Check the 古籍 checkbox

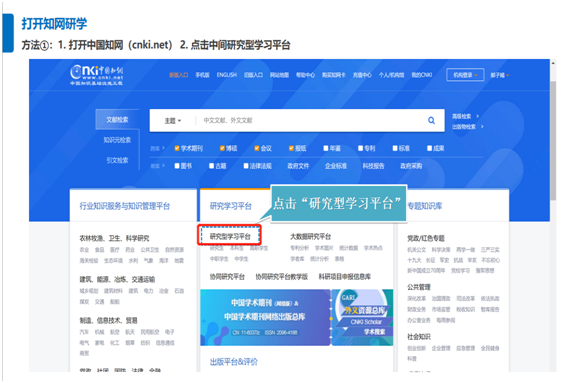pos(212,166)
